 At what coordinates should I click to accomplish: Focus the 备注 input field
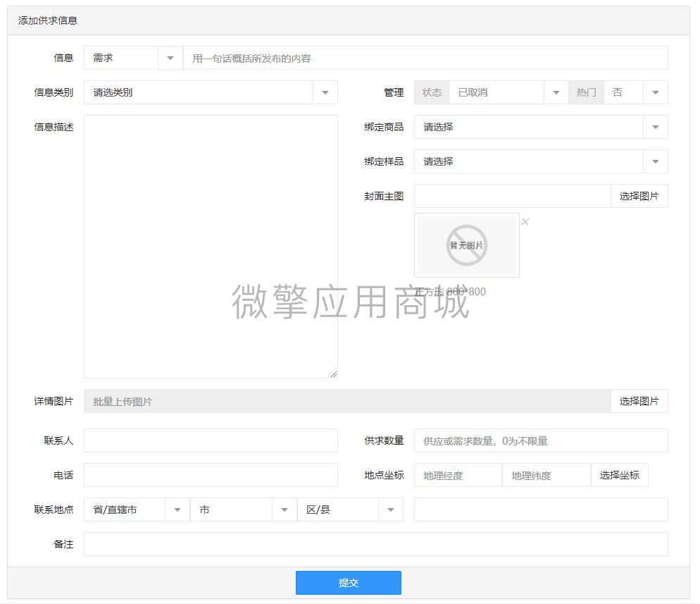pos(376,544)
